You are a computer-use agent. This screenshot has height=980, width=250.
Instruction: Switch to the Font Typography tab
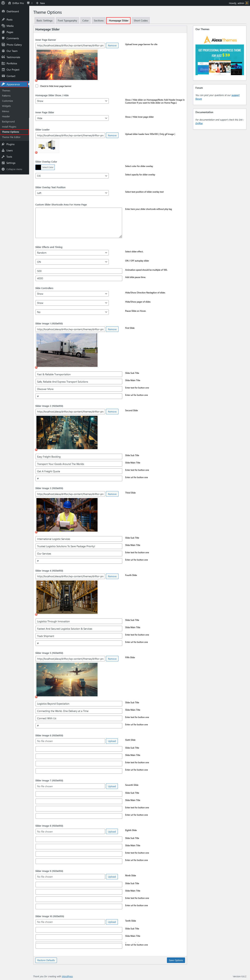coord(67,21)
